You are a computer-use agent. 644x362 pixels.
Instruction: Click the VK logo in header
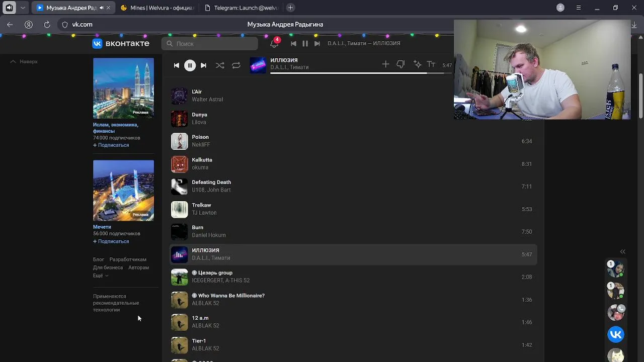pyautogui.click(x=121, y=44)
